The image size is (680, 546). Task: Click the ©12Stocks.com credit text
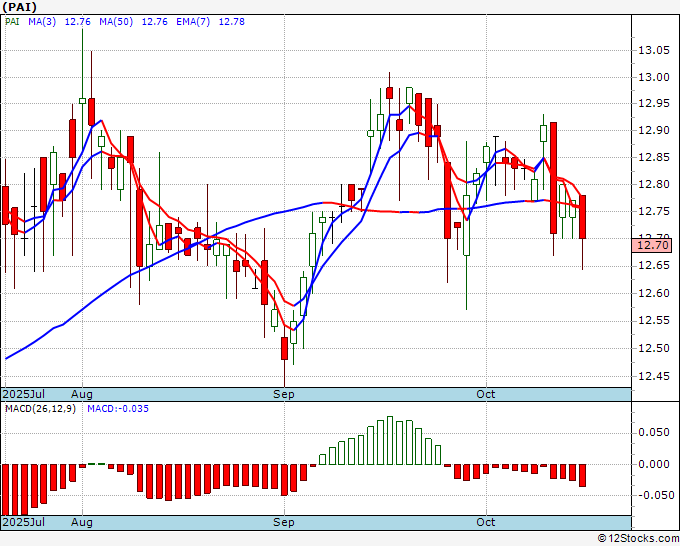(x=638, y=539)
